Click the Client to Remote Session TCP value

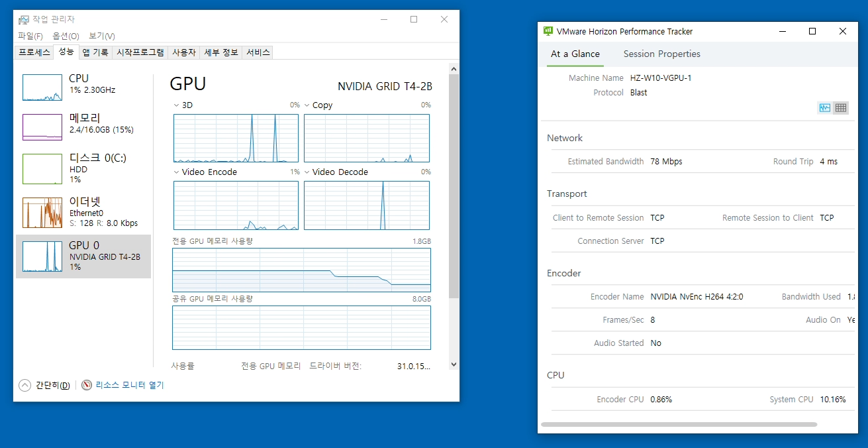click(657, 218)
